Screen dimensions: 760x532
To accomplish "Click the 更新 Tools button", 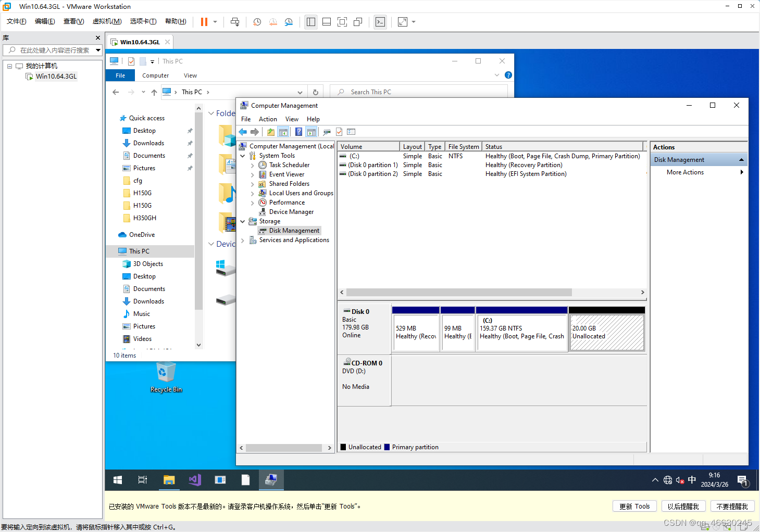I will pyautogui.click(x=634, y=506).
